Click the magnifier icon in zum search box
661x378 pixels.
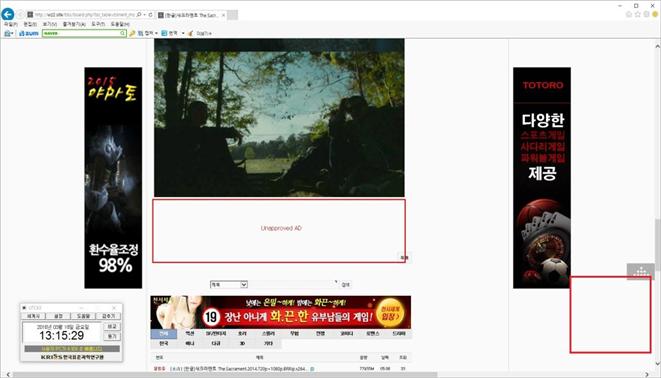[x=123, y=33]
